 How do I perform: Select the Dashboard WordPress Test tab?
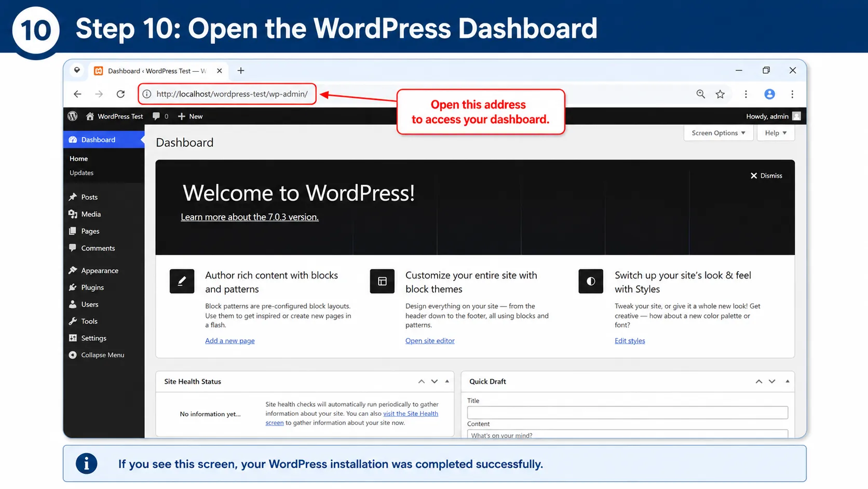(157, 71)
